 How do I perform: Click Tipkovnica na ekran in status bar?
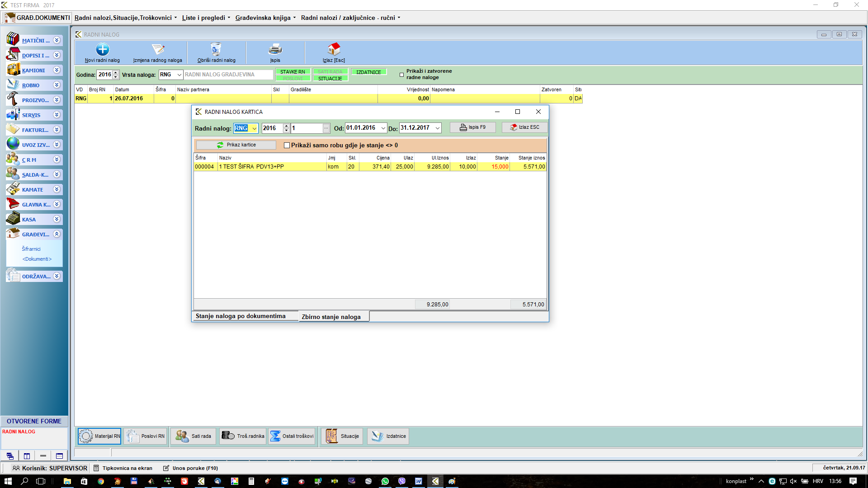click(123, 468)
